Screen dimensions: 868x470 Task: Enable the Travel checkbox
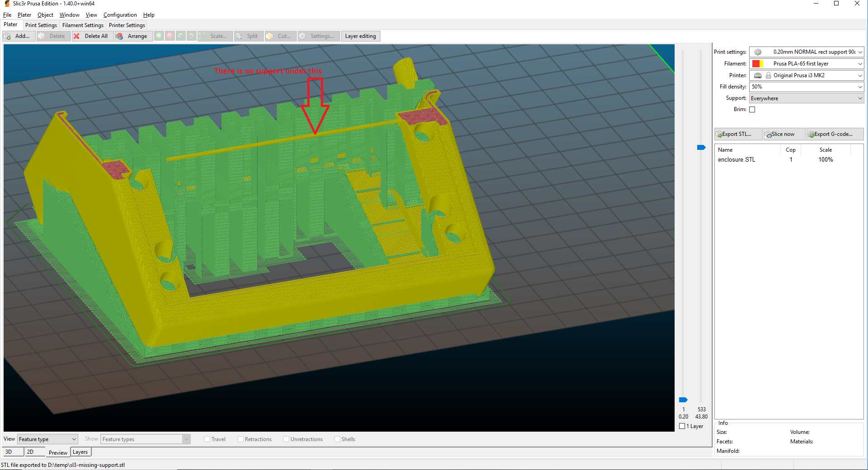207,439
